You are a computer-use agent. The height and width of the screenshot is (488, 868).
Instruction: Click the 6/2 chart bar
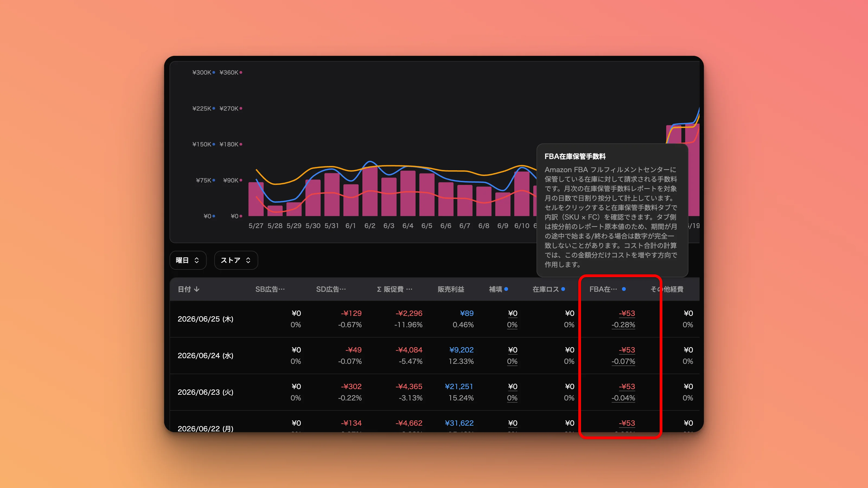[370, 192]
